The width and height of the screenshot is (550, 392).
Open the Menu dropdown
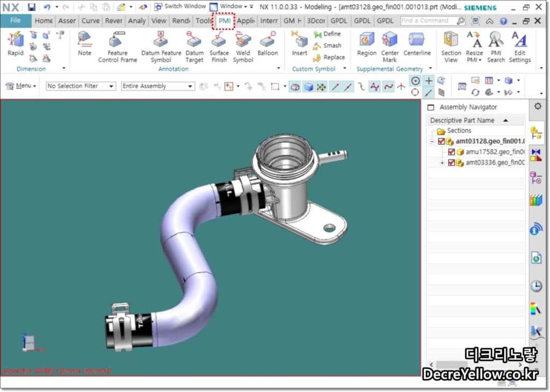coord(21,85)
